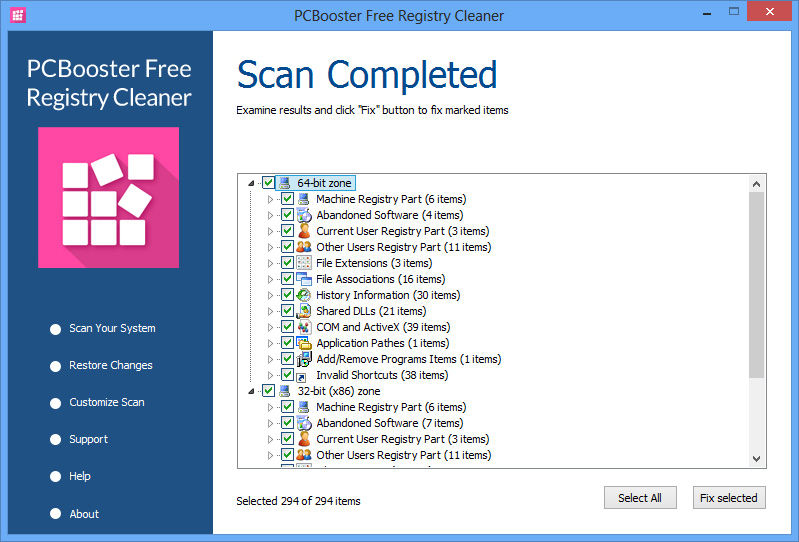Click scrollbar up arrow in results list
The width and height of the screenshot is (799, 542).
click(x=756, y=184)
